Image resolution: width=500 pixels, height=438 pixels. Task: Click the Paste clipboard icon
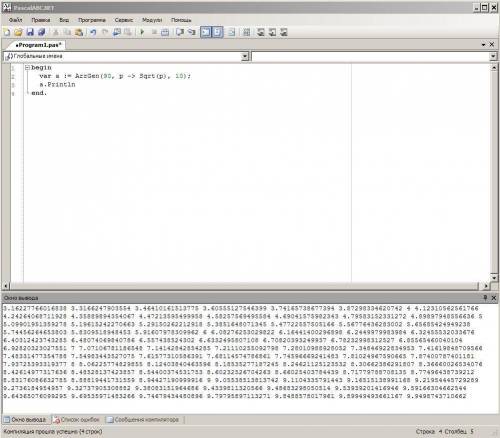coord(79,32)
